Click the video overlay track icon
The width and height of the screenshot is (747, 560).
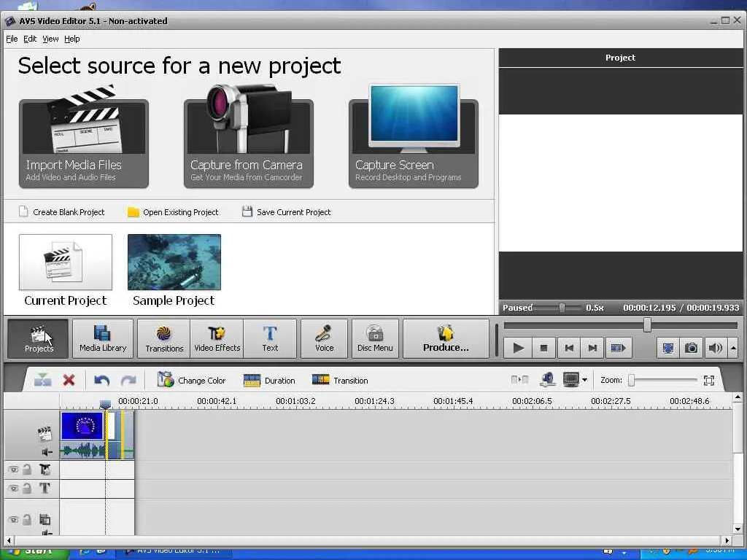pos(44,519)
